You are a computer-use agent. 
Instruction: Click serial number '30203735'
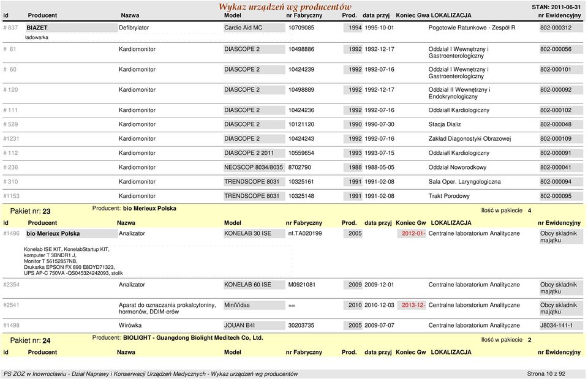[x=301, y=325]
